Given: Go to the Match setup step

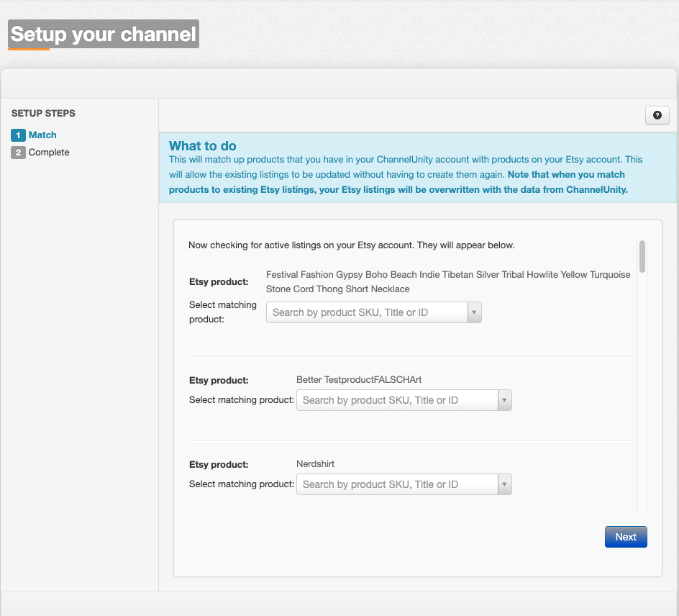Looking at the screenshot, I should pyautogui.click(x=42, y=135).
